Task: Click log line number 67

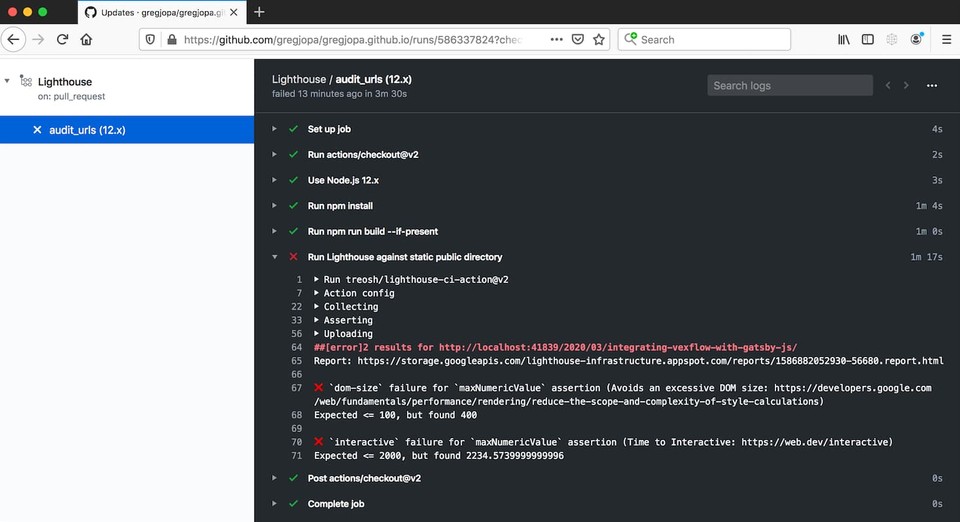Action: tap(297, 388)
